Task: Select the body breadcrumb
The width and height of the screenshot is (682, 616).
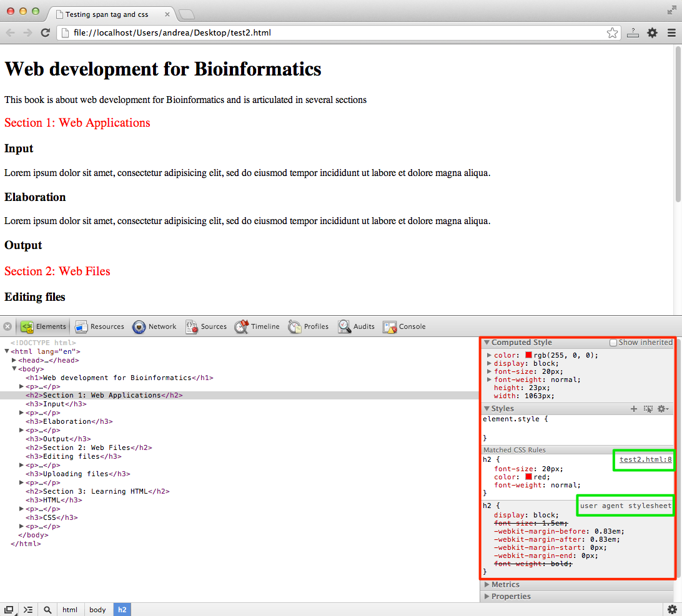Action: point(97,610)
